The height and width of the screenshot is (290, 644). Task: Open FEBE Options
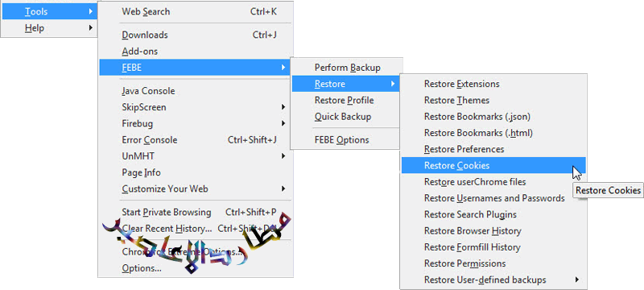click(x=346, y=139)
